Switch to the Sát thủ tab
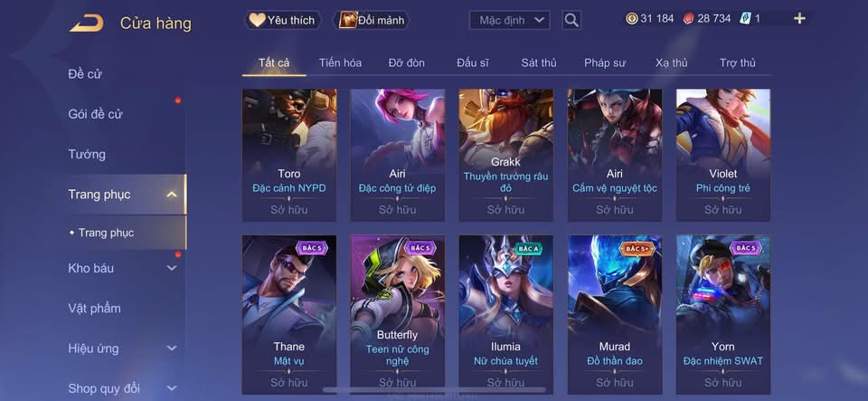The image size is (868, 401). point(539,63)
